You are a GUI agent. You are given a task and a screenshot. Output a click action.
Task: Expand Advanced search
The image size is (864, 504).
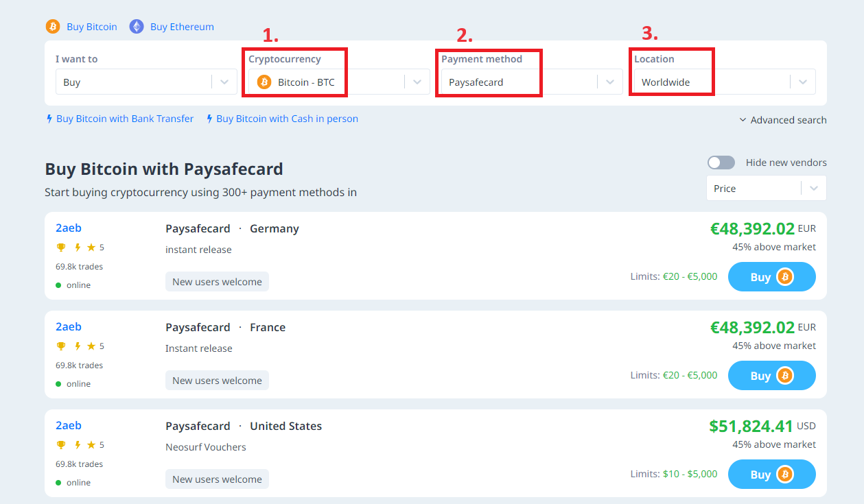click(x=783, y=120)
